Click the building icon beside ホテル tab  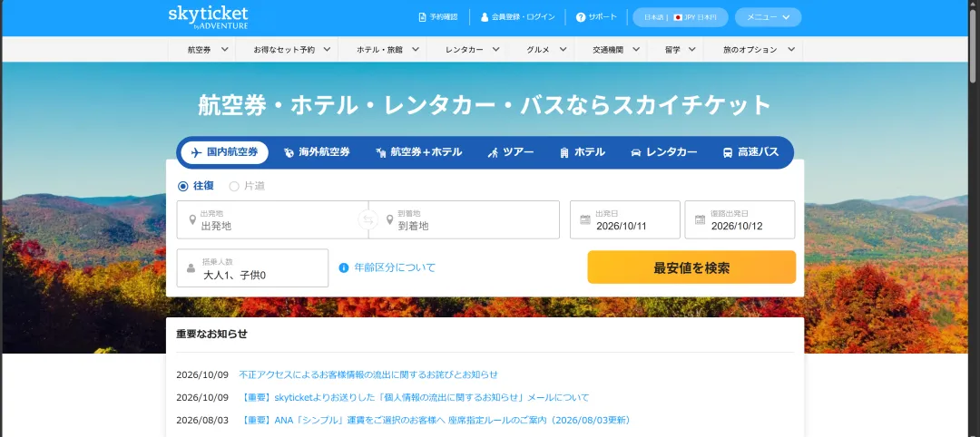pyautogui.click(x=564, y=152)
